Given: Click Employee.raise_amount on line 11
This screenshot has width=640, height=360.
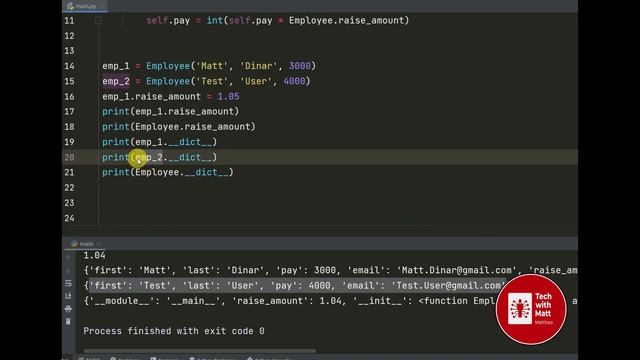Looking at the screenshot, I should [x=346, y=20].
